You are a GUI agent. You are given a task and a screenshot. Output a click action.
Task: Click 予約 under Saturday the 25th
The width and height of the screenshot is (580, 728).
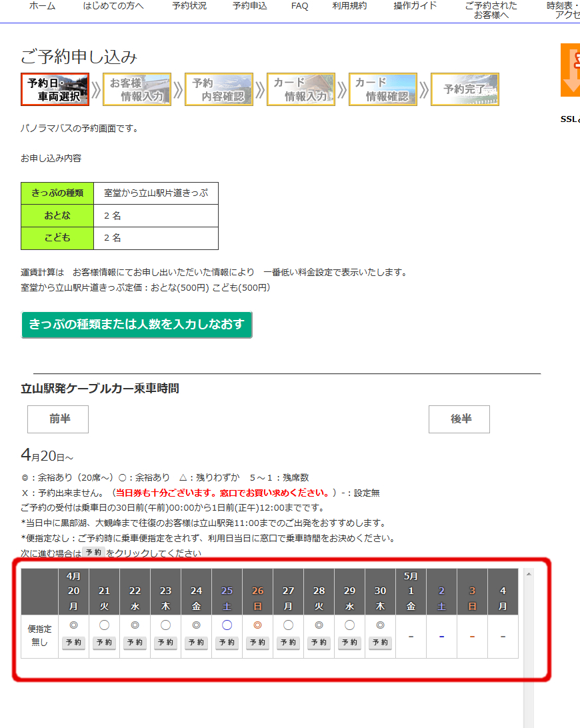[227, 643]
